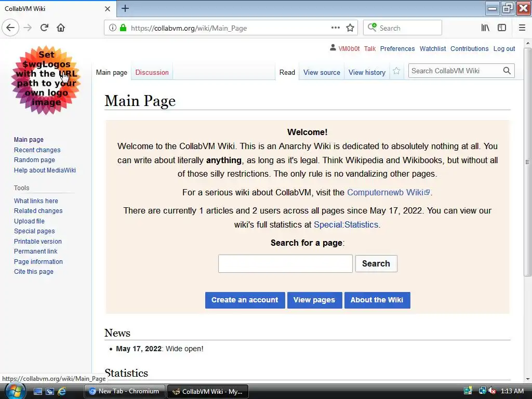Open Upload file link
The width and height of the screenshot is (532, 399).
click(29, 221)
